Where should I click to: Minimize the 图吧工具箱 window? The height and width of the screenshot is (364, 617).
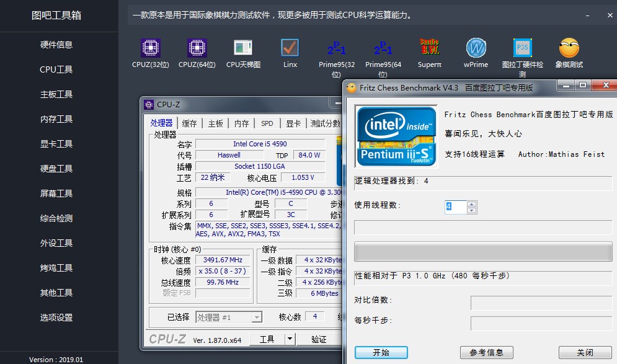[x=587, y=16]
